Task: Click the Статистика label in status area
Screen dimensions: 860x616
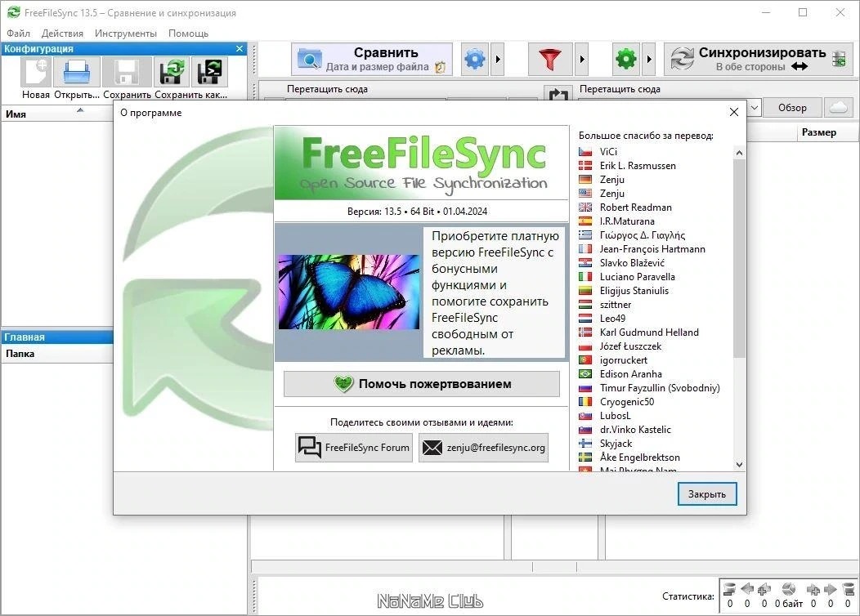Action: click(x=688, y=596)
